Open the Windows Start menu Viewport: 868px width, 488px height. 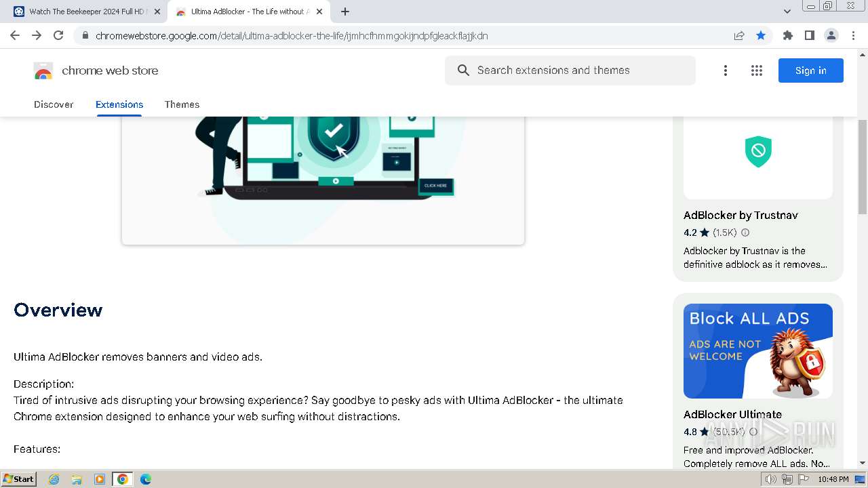[19, 479]
